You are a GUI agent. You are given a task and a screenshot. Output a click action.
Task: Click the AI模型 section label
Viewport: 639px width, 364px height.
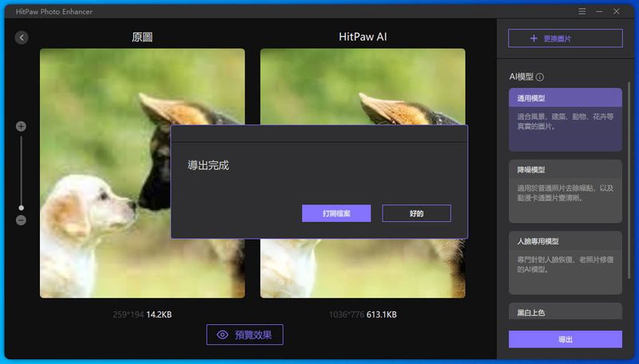(522, 77)
